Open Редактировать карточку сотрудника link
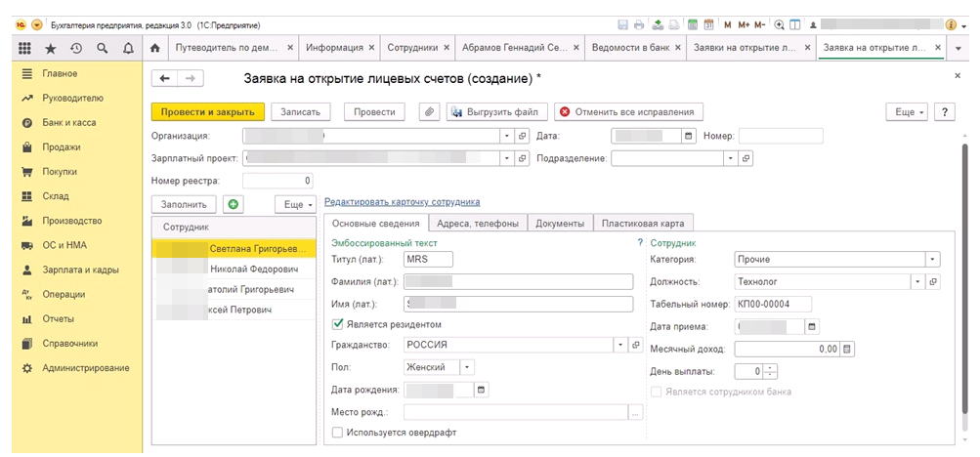The height and width of the screenshot is (457, 980). pyautogui.click(x=403, y=202)
